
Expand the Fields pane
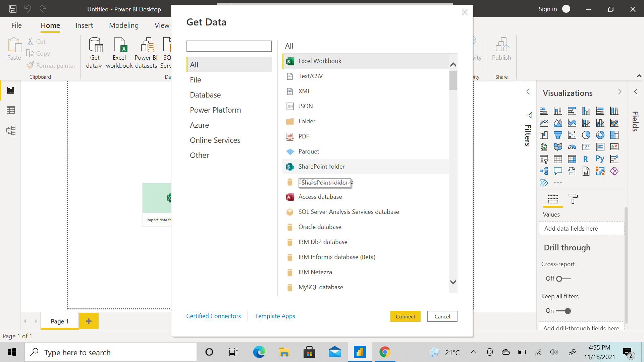pyautogui.click(x=636, y=92)
